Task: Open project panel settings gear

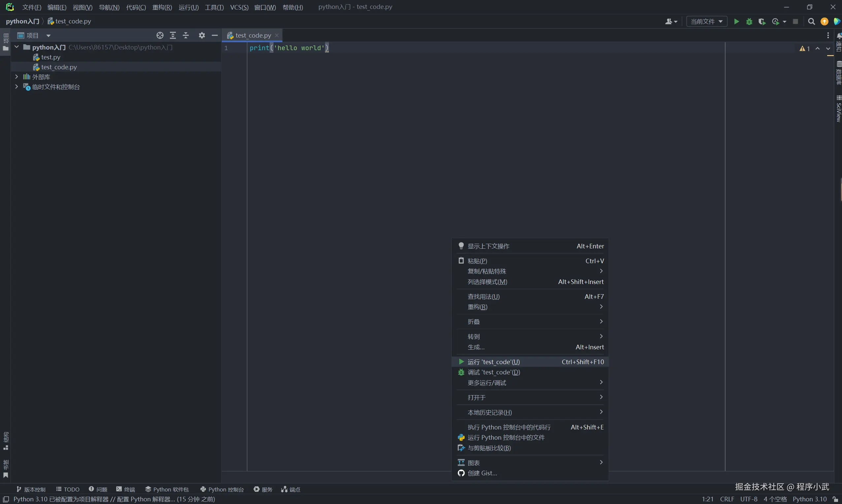Action: [202, 35]
